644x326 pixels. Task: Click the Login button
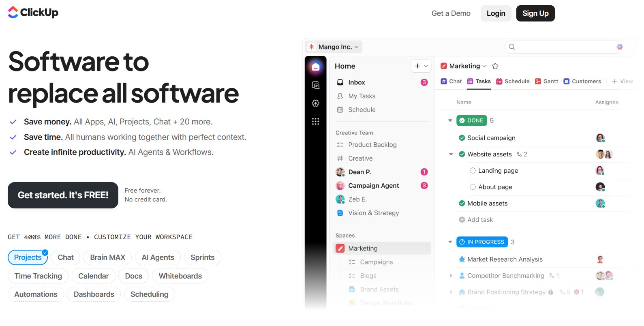[496, 13]
